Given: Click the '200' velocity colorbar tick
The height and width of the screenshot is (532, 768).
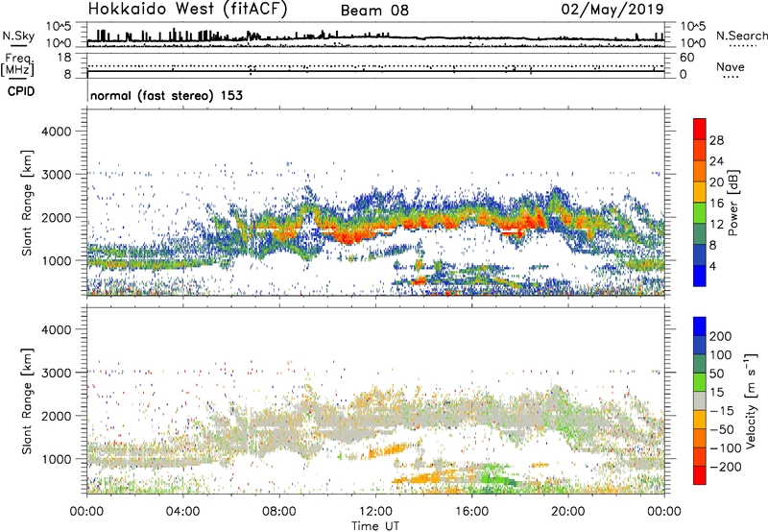Looking at the screenshot, I should click(721, 336).
